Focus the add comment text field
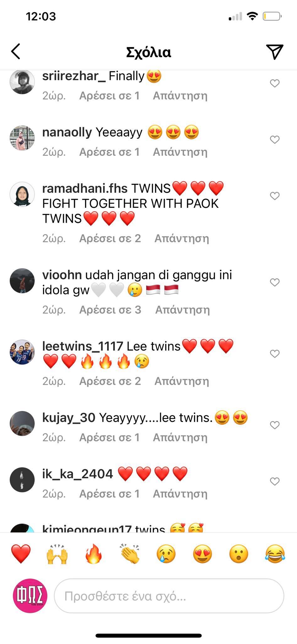The image size is (297, 644). point(169,596)
